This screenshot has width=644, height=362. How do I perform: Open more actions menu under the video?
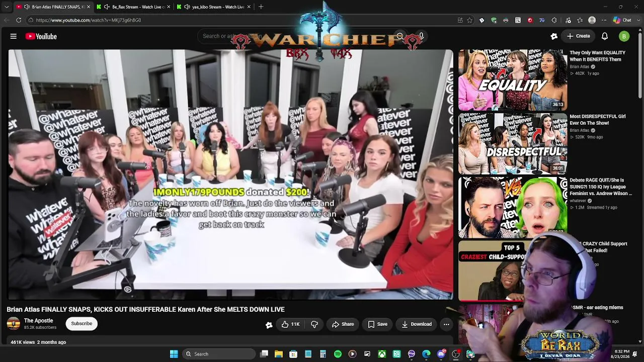[446, 324]
